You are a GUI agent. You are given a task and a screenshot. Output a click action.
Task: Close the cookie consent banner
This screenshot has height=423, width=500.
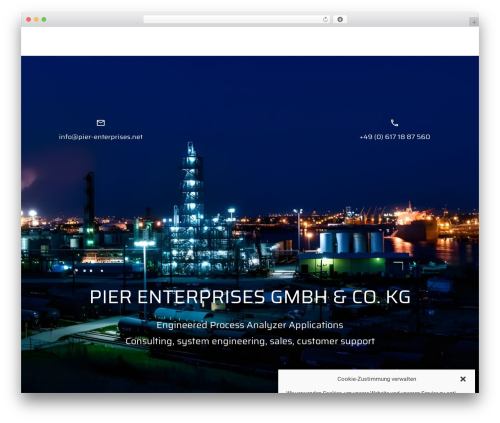click(x=463, y=379)
